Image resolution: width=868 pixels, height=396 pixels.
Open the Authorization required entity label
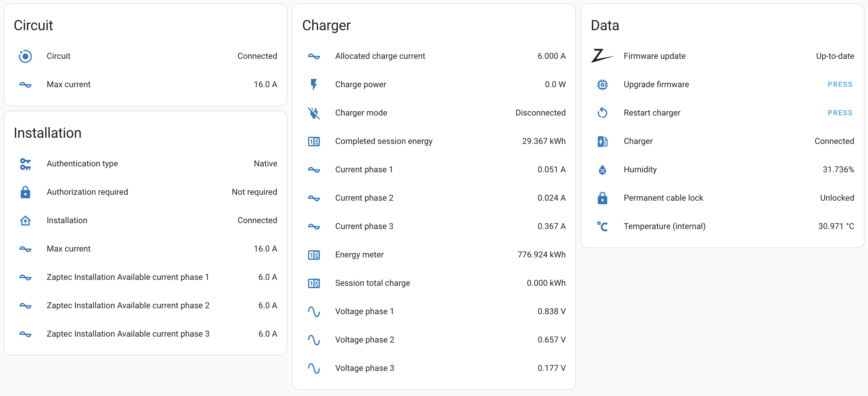pyautogui.click(x=87, y=192)
